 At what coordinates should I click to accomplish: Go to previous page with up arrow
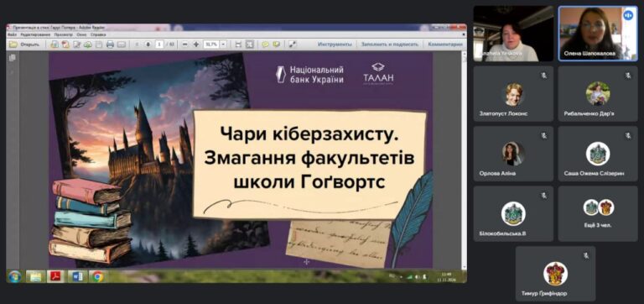(x=137, y=45)
